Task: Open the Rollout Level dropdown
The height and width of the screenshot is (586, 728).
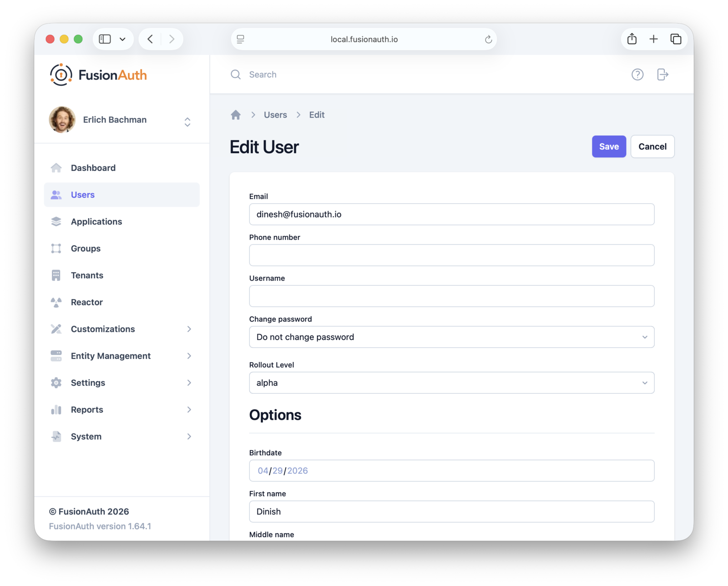Action: (x=452, y=383)
